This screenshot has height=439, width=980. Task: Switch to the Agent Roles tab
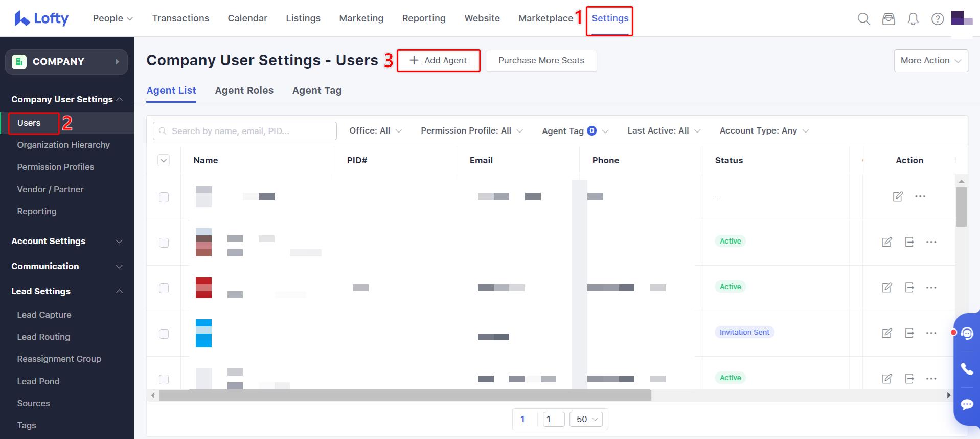tap(244, 91)
